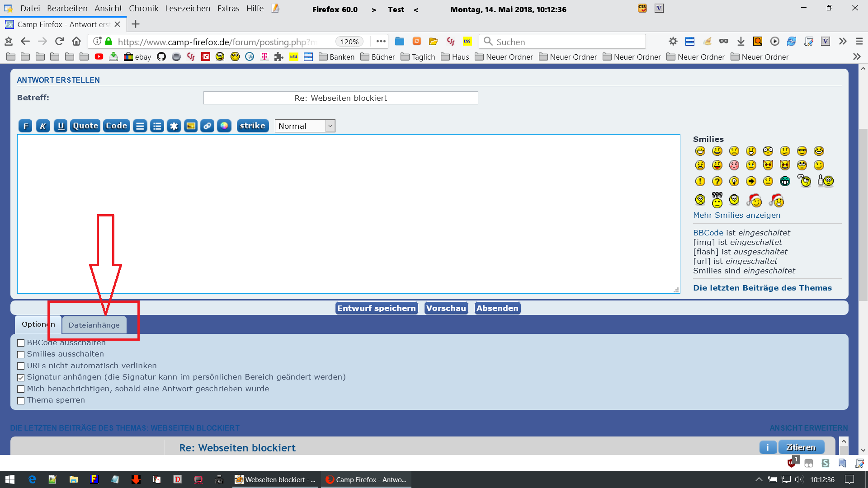Click the underline (U) formatting button
The height and width of the screenshot is (488, 868).
click(61, 126)
